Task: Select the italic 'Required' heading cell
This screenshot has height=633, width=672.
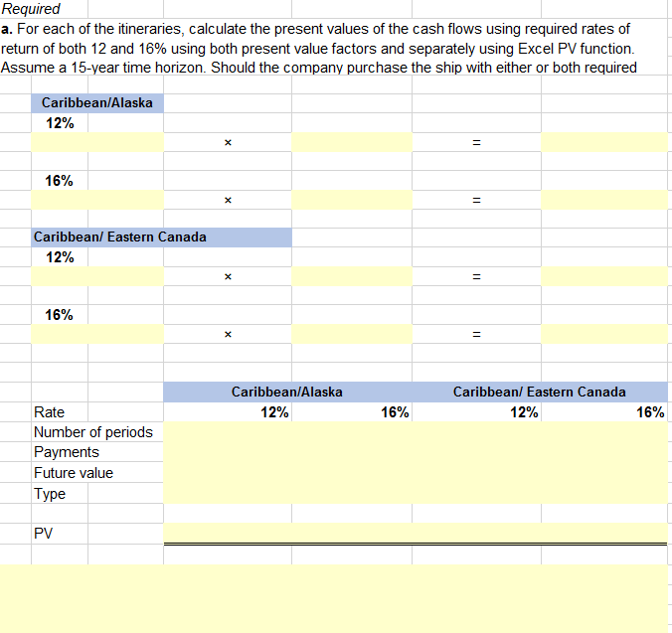Action: click(x=31, y=9)
